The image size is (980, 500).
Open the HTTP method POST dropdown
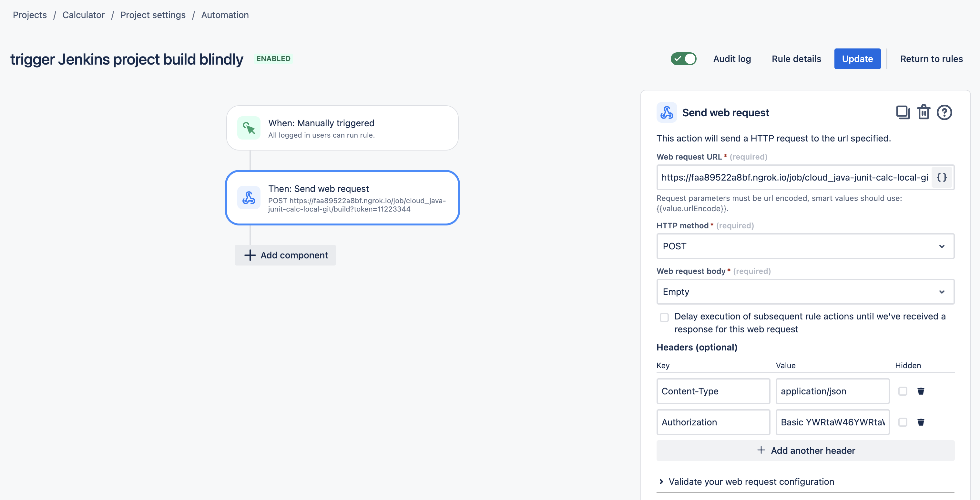[x=805, y=246]
